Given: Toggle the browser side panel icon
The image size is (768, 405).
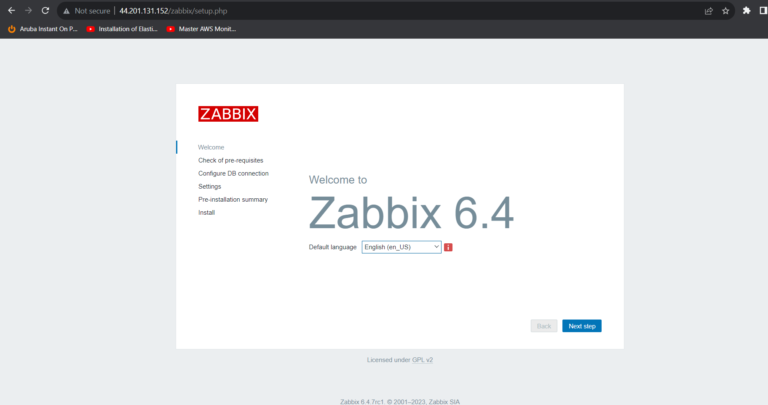Looking at the screenshot, I should [x=762, y=11].
